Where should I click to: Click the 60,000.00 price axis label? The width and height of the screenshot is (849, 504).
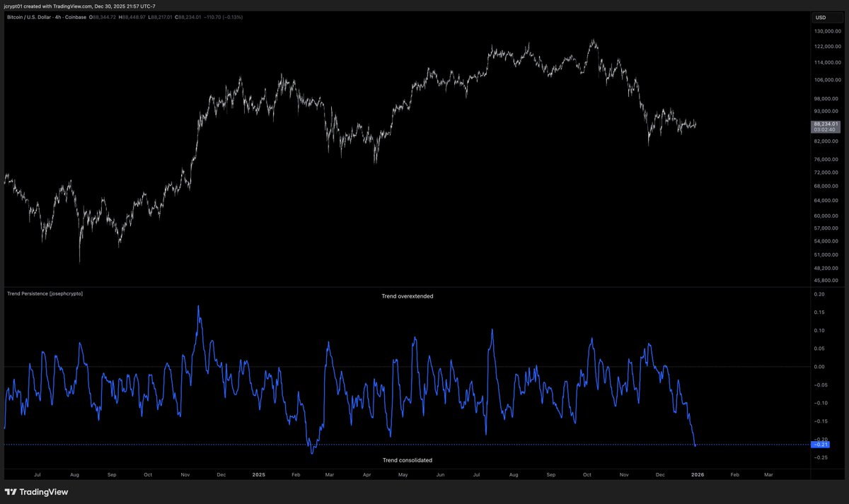(826, 216)
